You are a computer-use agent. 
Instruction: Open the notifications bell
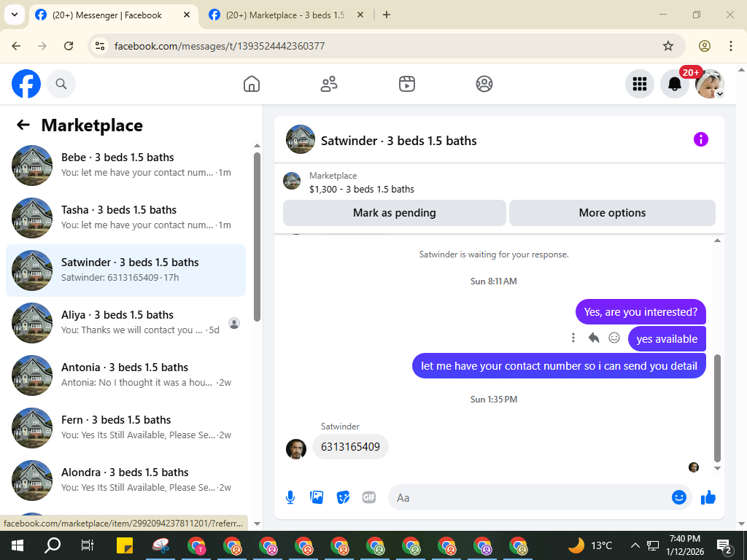[x=675, y=84]
